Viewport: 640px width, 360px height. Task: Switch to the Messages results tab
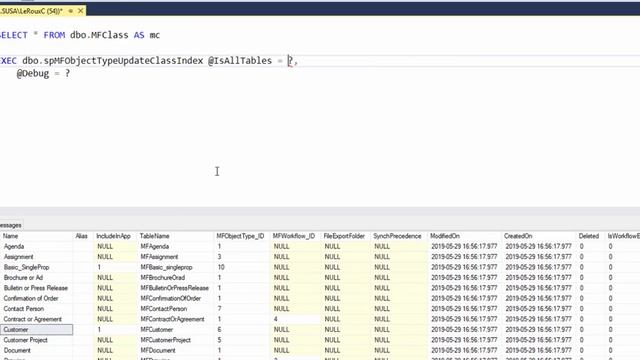(11, 225)
